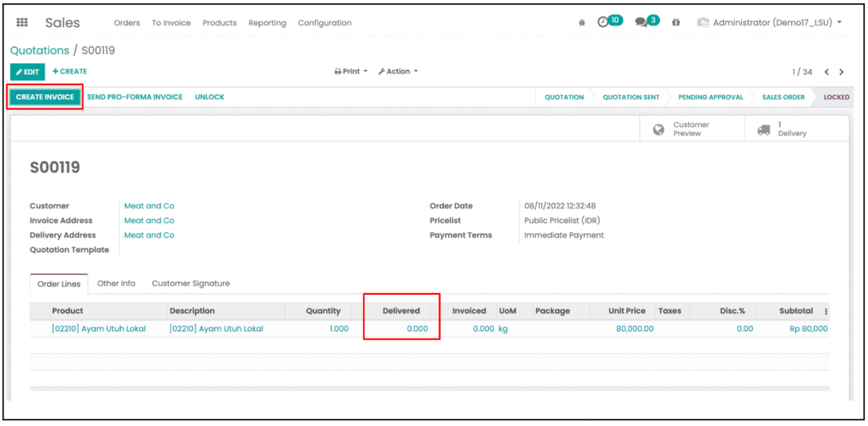
Task: Go to next record arrow
Action: coord(841,72)
